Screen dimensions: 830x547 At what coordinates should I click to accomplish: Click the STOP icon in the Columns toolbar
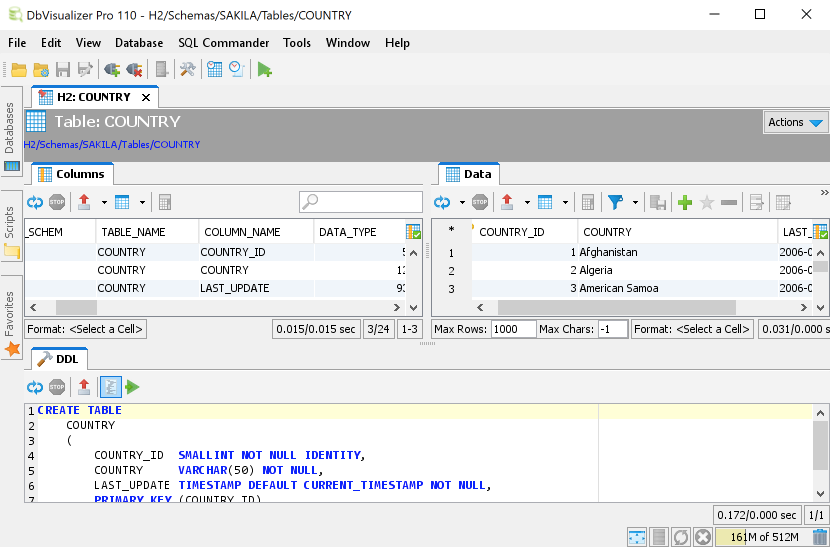pos(57,202)
